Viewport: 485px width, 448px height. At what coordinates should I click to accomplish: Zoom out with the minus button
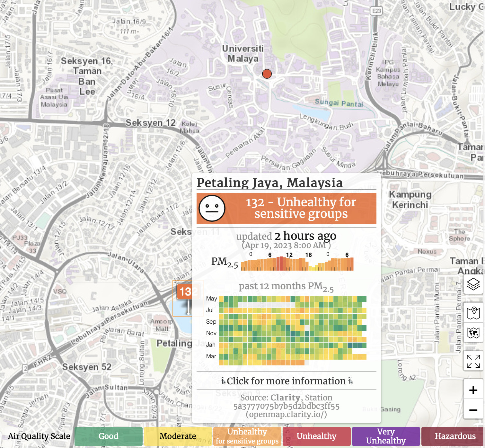click(473, 410)
